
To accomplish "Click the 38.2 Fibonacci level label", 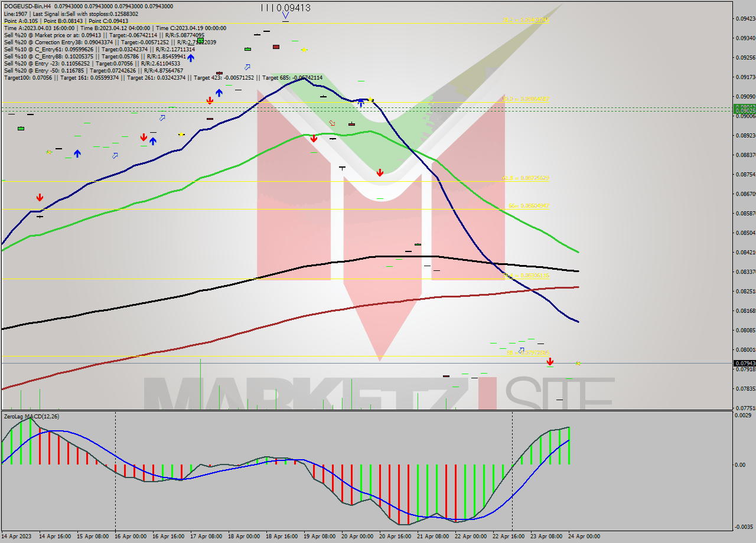I will [x=526, y=19].
